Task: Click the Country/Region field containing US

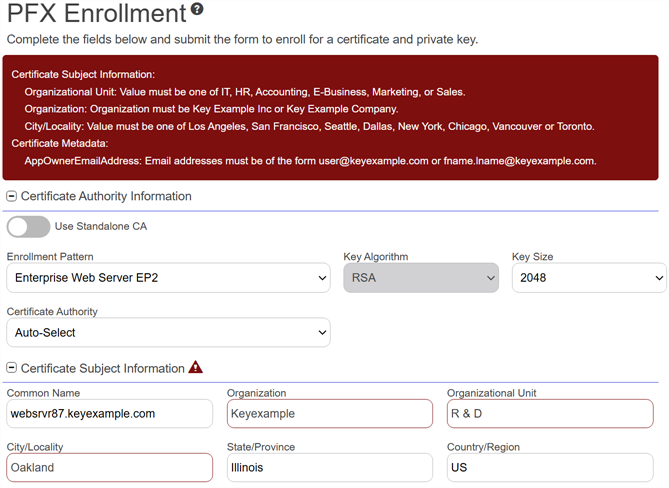Action: (549, 467)
